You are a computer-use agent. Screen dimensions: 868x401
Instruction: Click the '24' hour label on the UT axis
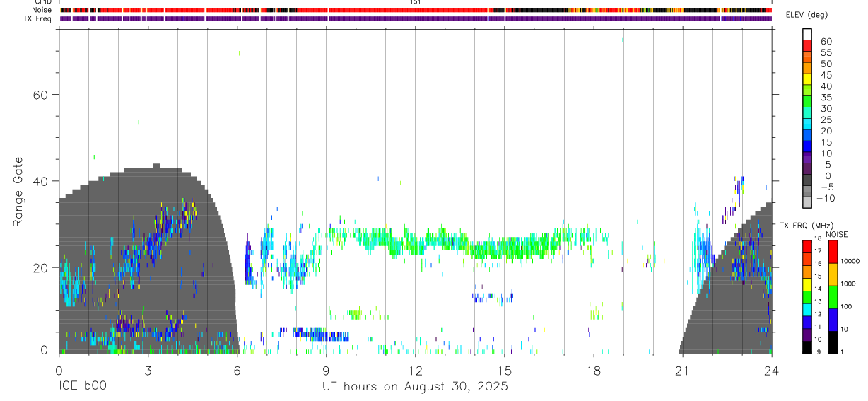[772, 371]
